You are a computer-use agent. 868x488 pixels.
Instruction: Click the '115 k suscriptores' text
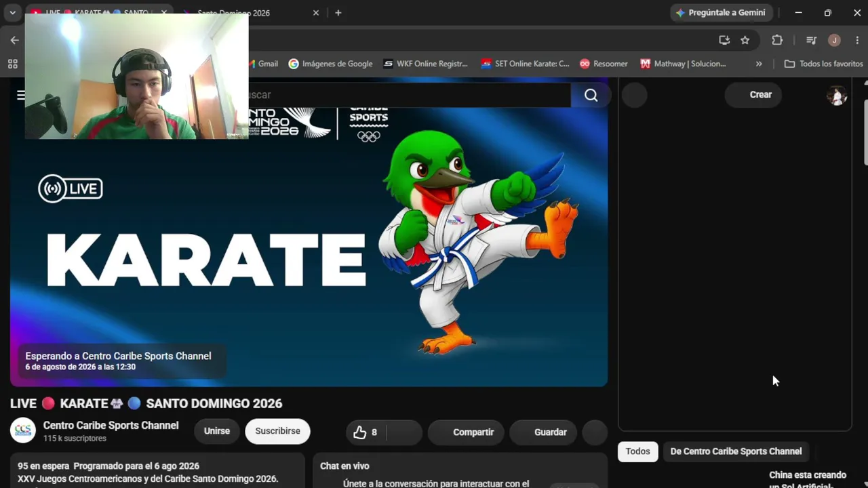pyautogui.click(x=75, y=439)
